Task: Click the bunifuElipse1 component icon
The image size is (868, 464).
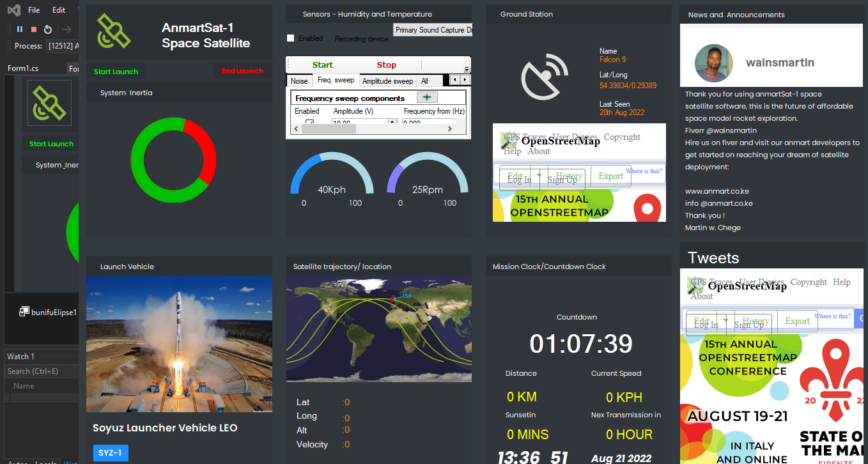Action: tap(24, 311)
